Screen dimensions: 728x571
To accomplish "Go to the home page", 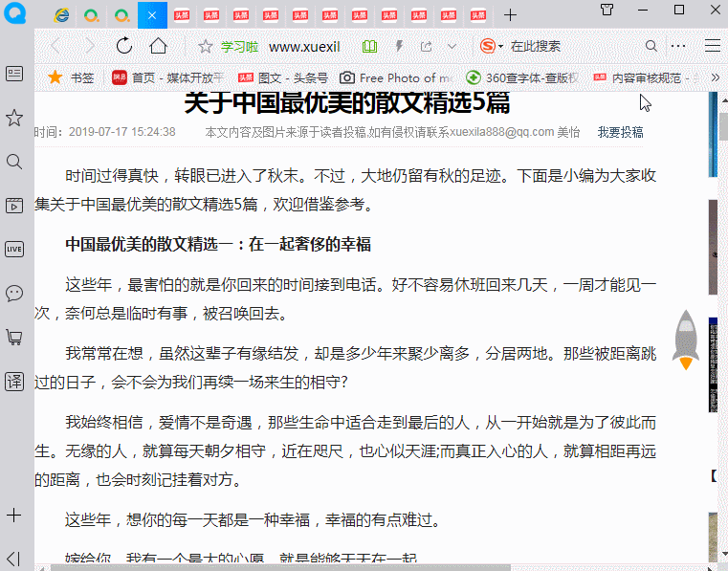I will [x=158, y=46].
